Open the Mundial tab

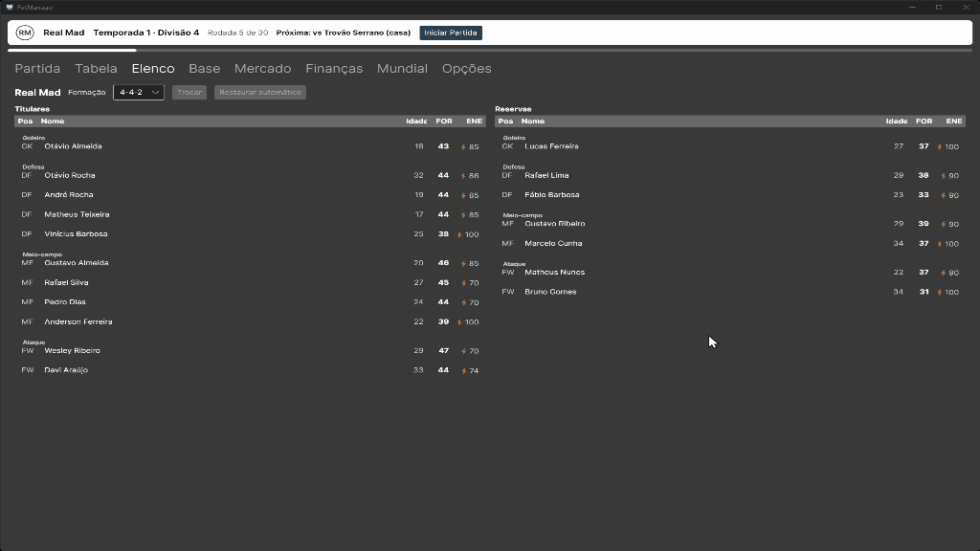pyautogui.click(x=402, y=68)
